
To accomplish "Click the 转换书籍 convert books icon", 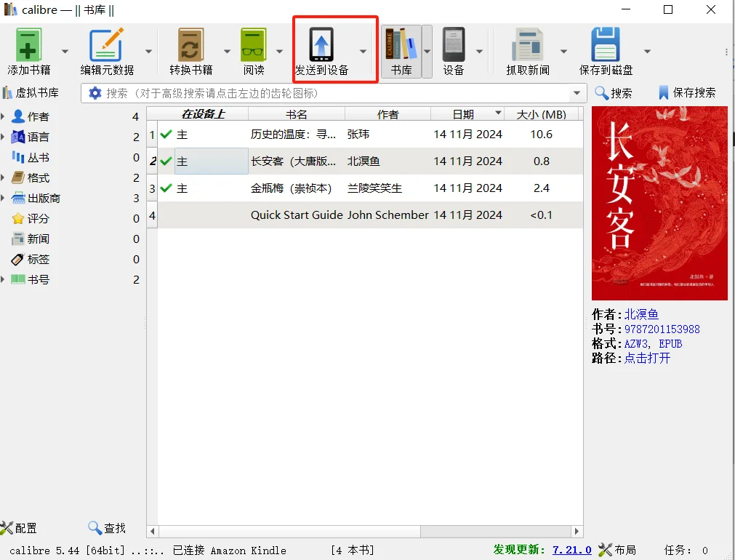I will [190, 45].
